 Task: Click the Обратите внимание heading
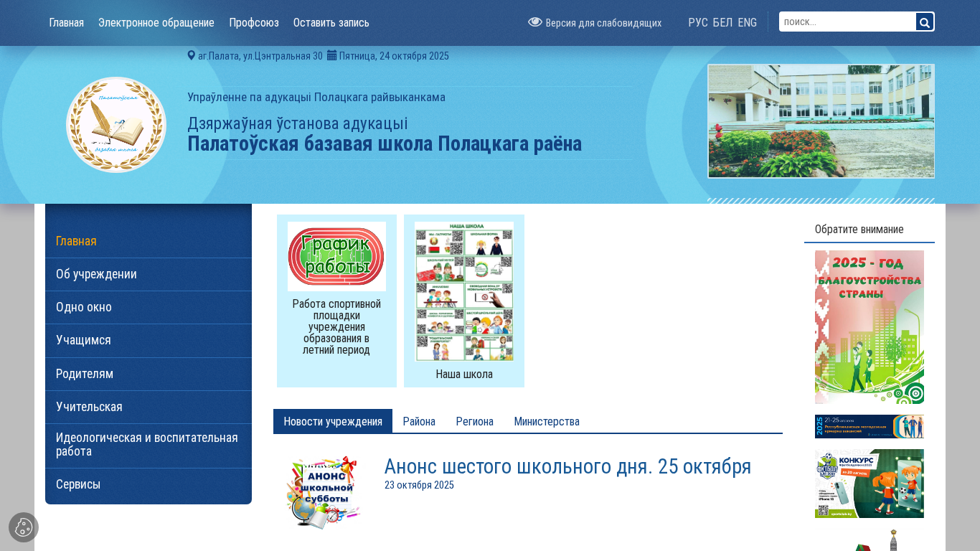(859, 230)
